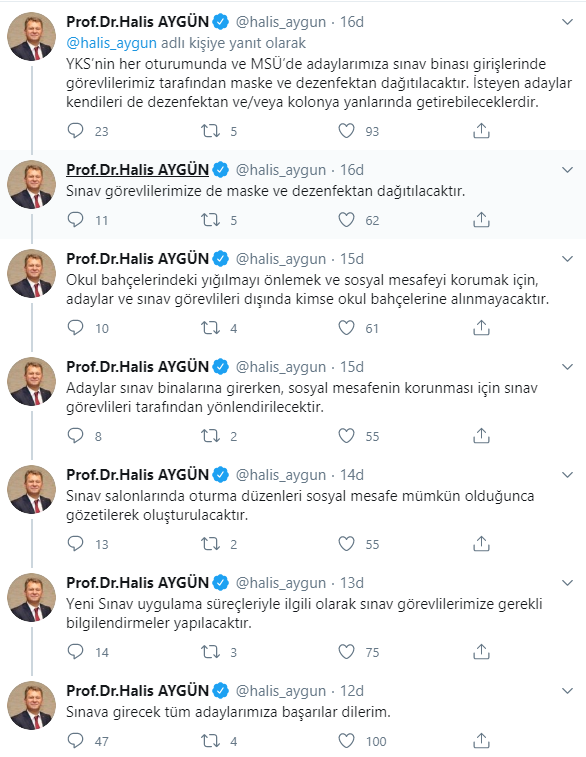586x757 pixels.
Task: Click the profile avatar on the 13d tweet
Action: tap(32, 597)
